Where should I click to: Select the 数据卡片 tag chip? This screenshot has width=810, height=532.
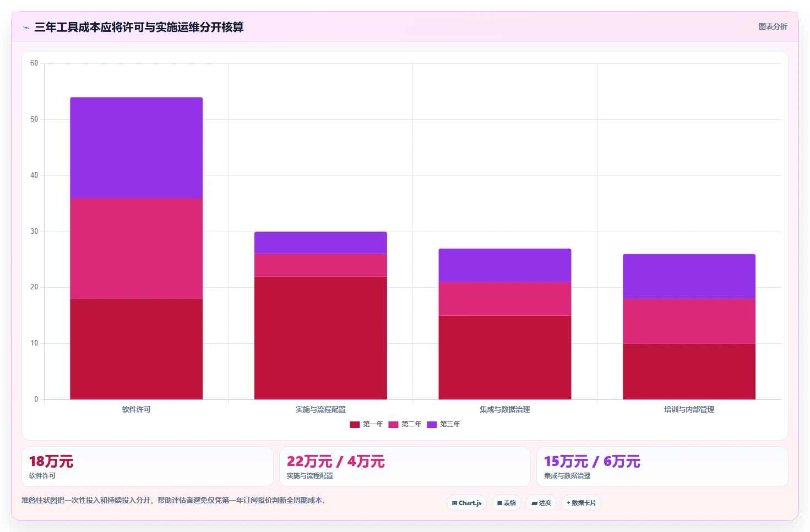tap(581, 503)
